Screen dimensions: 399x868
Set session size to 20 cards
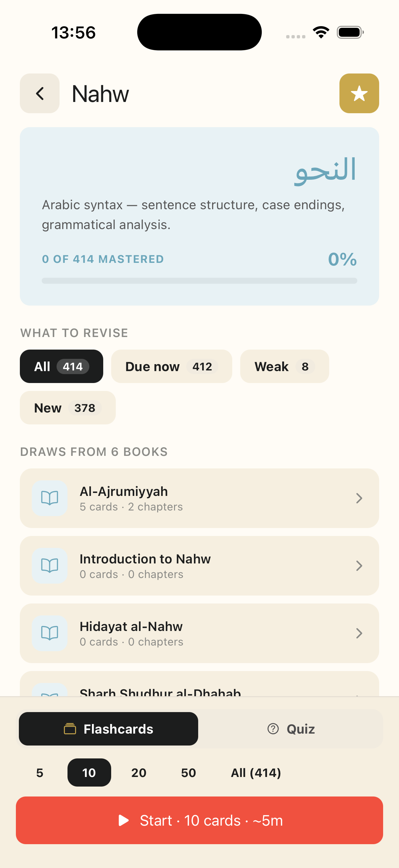click(139, 772)
